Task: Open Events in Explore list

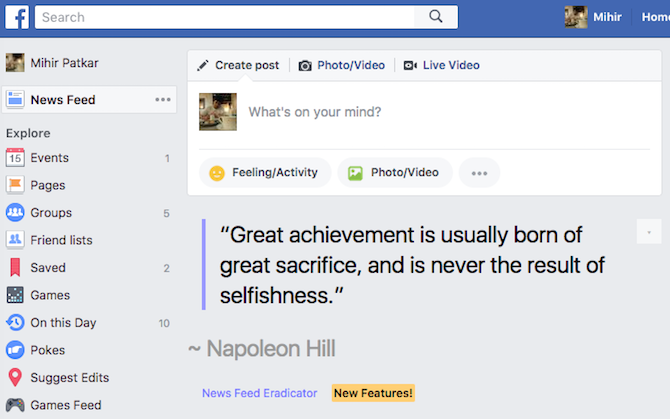Action: click(x=50, y=158)
